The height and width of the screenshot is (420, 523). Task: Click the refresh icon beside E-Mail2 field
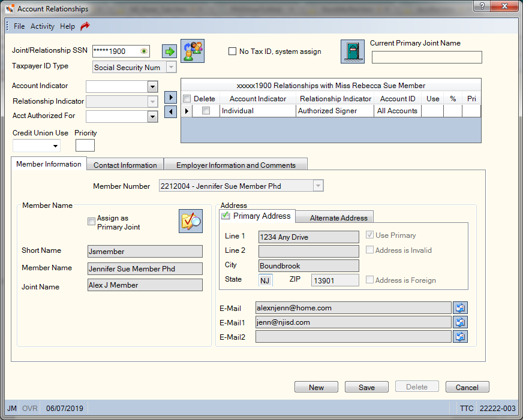[460, 336]
